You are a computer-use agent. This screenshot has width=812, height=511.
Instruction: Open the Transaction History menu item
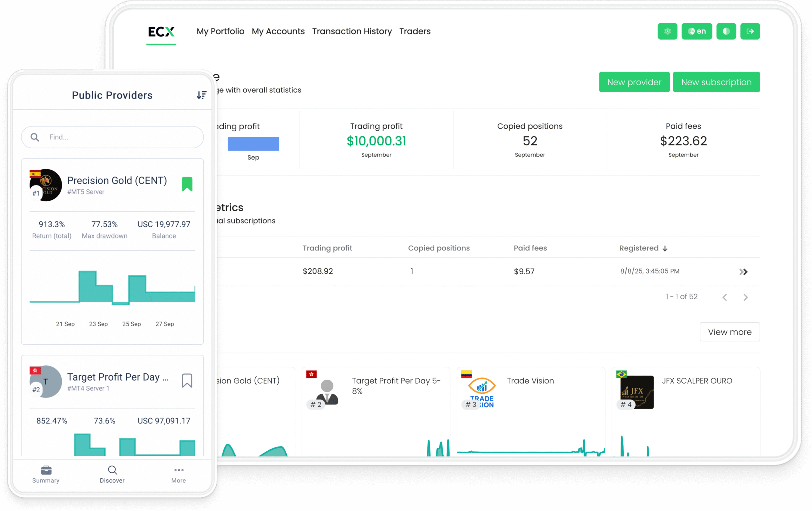352,31
